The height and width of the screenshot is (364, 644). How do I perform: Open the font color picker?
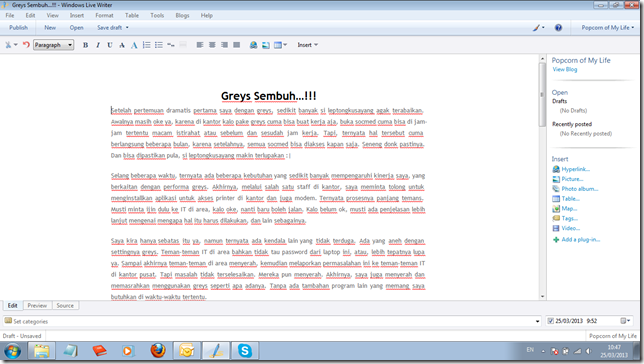click(134, 45)
